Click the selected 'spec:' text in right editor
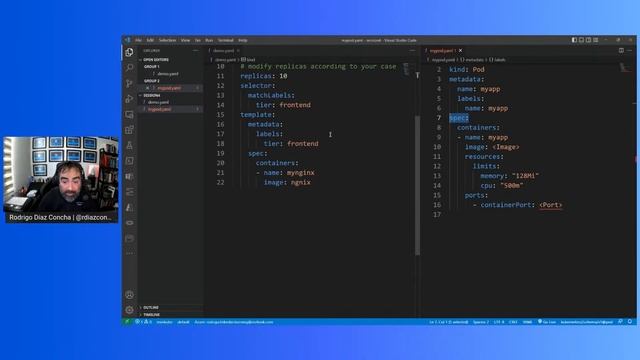This screenshot has height=360, width=640. click(459, 118)
